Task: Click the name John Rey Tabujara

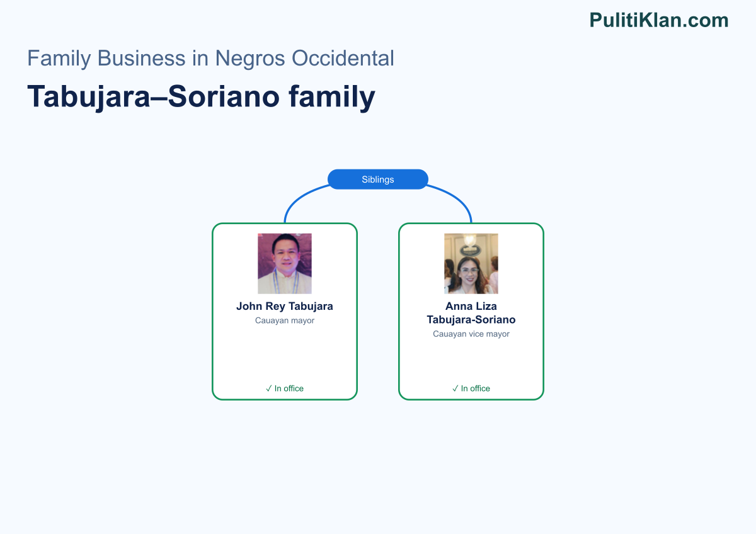Action: [x=285, y=307]
